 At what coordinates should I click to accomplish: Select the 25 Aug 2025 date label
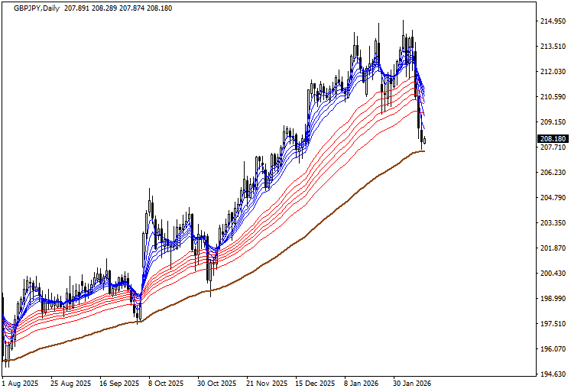click(70, 383)
